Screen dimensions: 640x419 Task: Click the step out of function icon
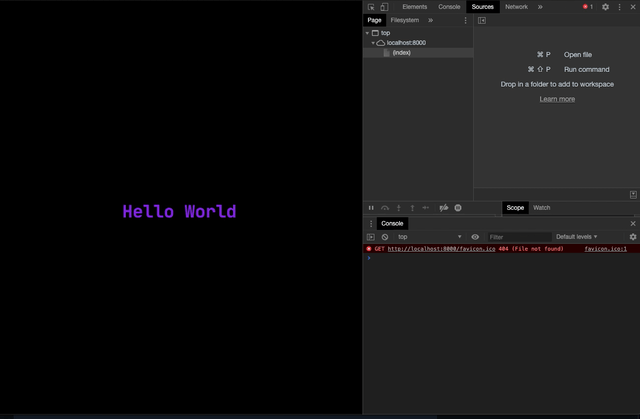tap(412, 208)
